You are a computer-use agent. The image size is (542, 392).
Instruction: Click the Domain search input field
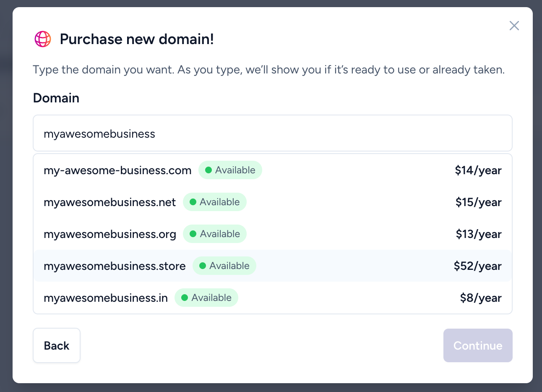pyautogui.click(x=272, y=133)
